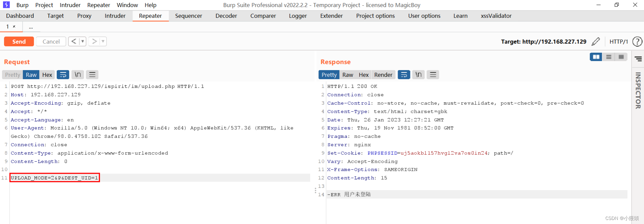Click panel divider dots handle

point(315,191)
